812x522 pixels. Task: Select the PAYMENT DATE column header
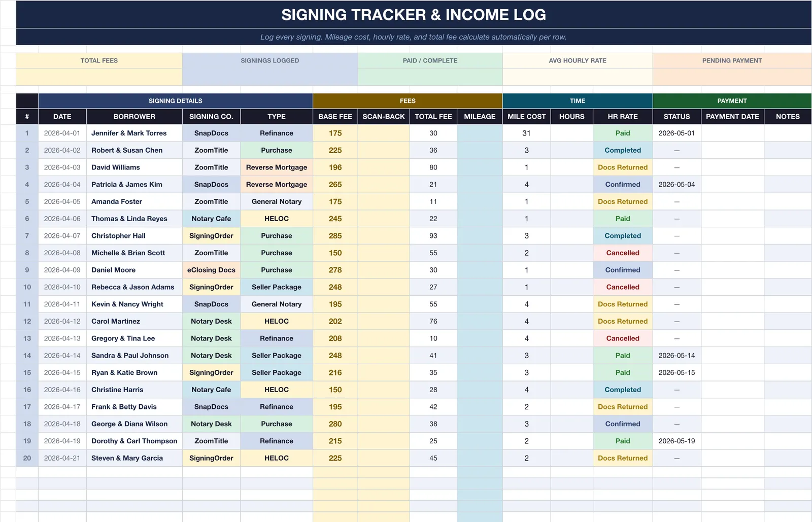point(732,117)
